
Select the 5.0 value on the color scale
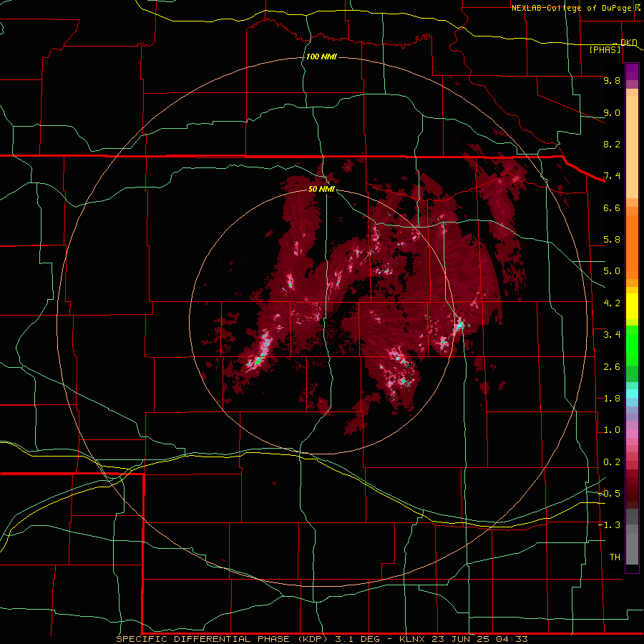tap(612, 271)
